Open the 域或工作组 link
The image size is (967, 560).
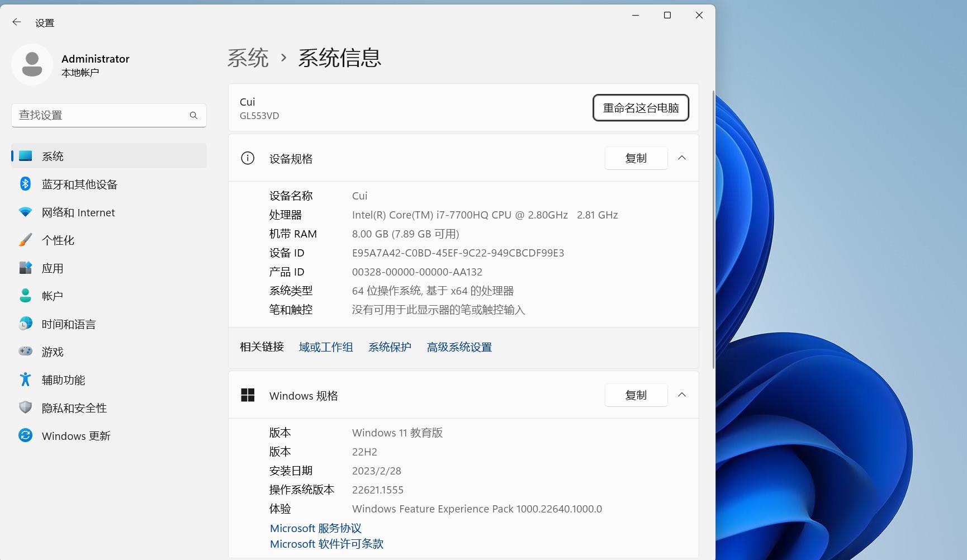[x=326, y=347]
